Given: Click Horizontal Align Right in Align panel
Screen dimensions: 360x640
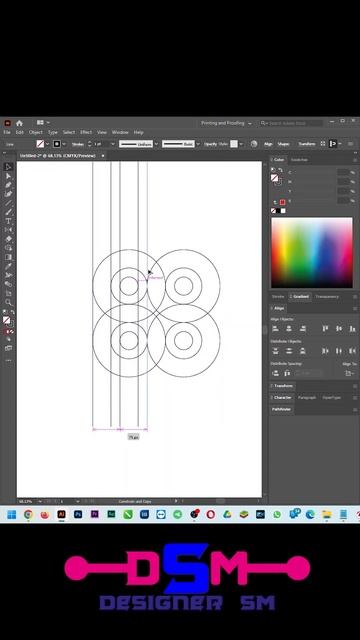Looking at the screenshot, I should (x=302, y=329).
